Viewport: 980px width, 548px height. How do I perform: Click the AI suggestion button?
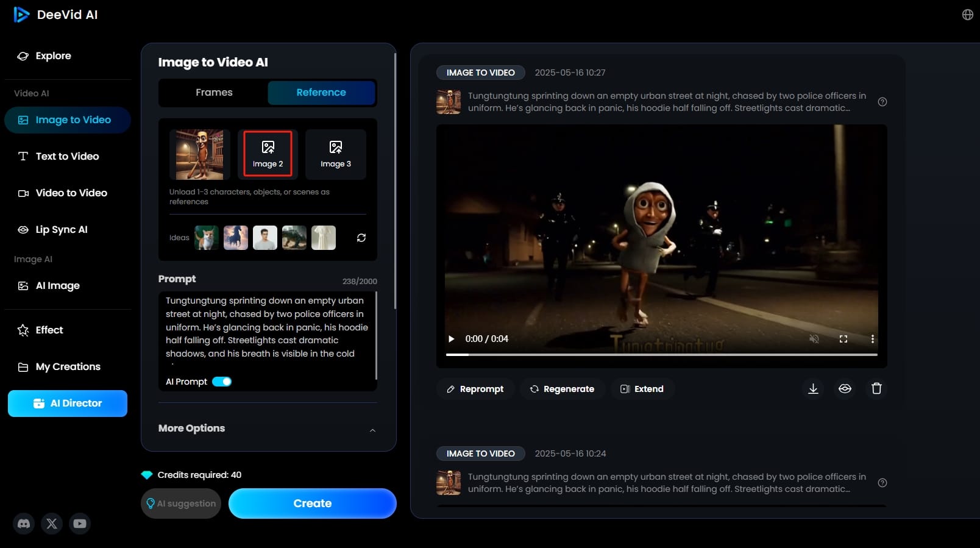tap(181, 504)
